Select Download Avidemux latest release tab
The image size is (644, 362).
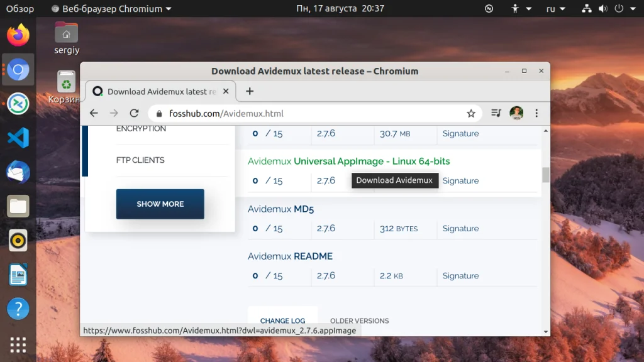[x=160, y=92]
